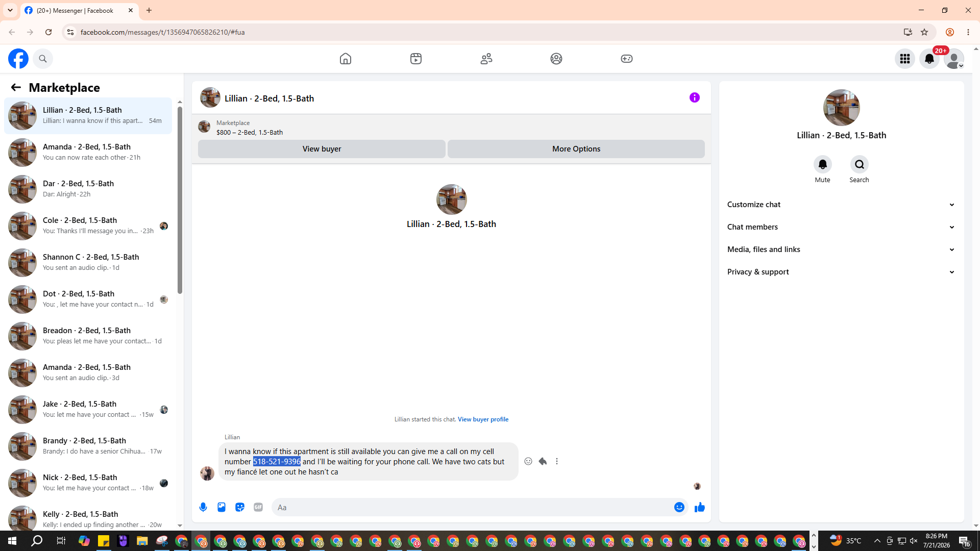Open Lillian's chat in the list
The width and height of the screenshot is (980, 551).
pyautogui.click(x=88, y=116)
